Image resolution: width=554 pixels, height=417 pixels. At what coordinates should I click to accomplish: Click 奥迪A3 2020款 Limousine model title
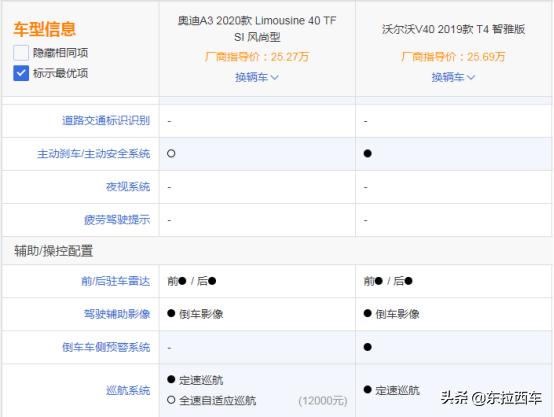pos(257,29)
